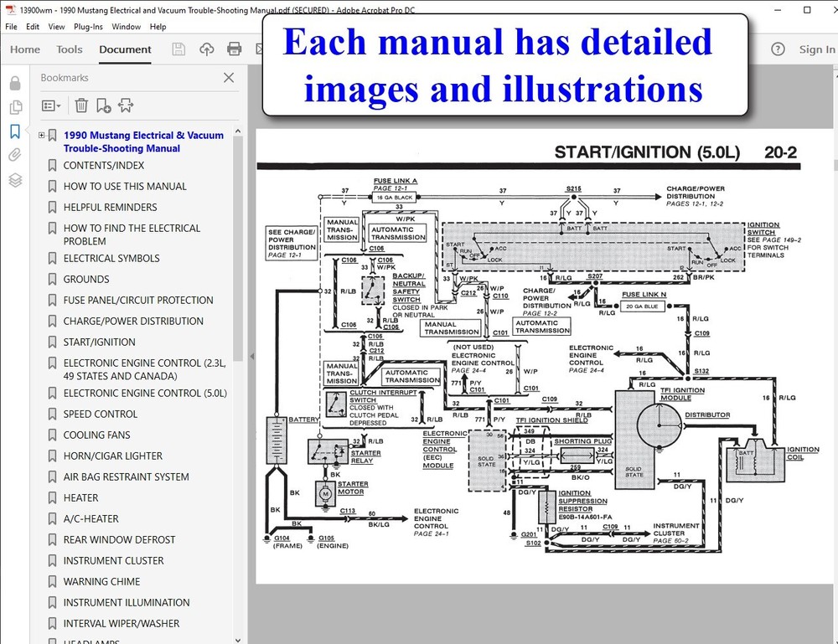Open the View menu
The width and height of the screenshot is (838, 644).
coord(56,27)
